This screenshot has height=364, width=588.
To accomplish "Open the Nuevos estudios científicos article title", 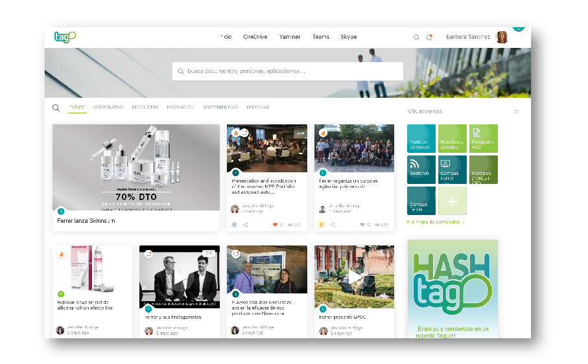I will point(262,308).
